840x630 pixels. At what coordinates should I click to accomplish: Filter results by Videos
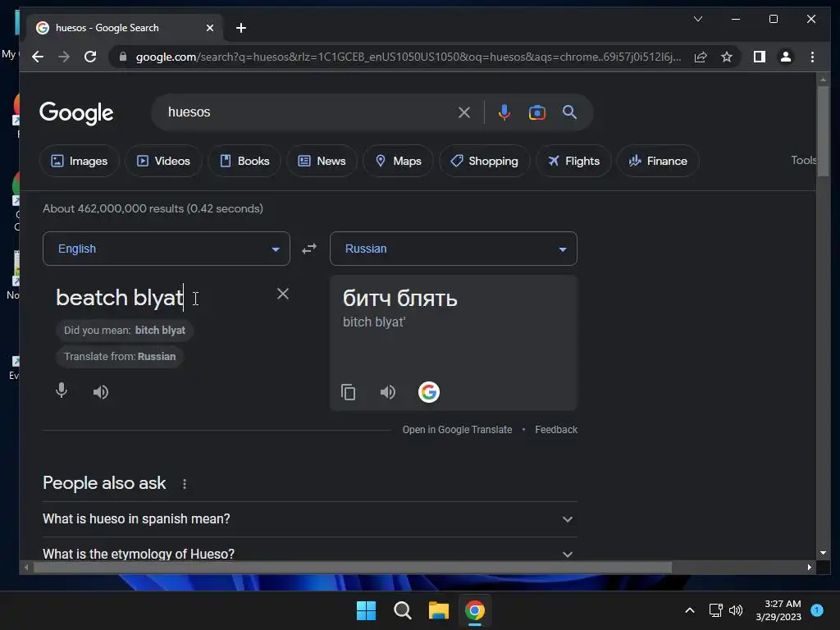pyautogui.click(x=163, y=161)
